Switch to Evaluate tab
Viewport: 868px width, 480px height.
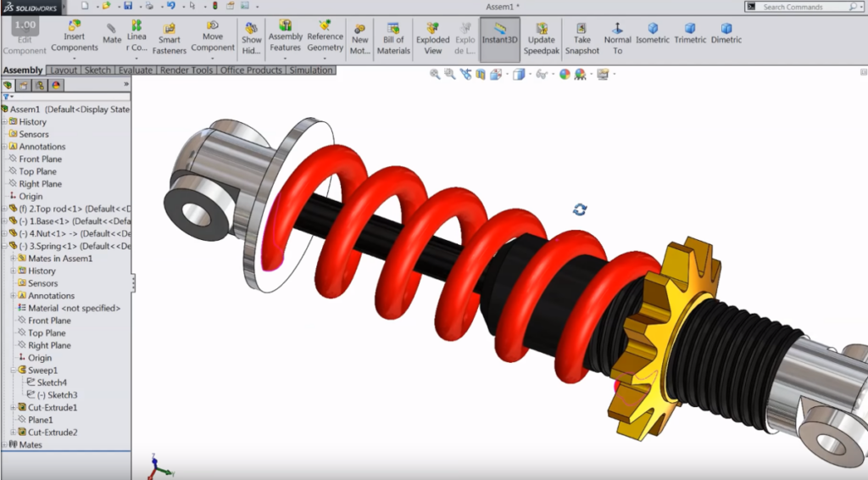click(136, 70)
